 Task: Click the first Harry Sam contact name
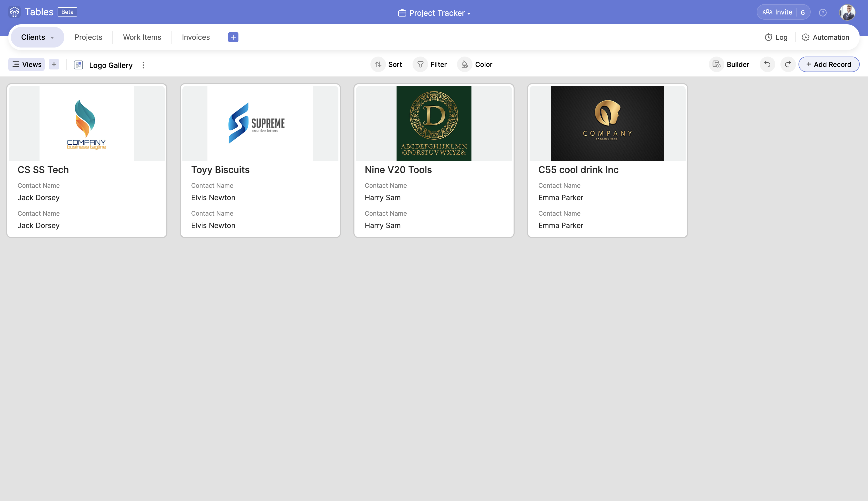tap(382, 198)
